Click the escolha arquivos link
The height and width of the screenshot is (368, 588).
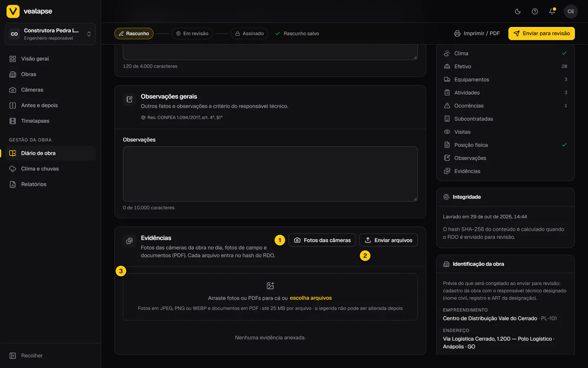(311, 298)
